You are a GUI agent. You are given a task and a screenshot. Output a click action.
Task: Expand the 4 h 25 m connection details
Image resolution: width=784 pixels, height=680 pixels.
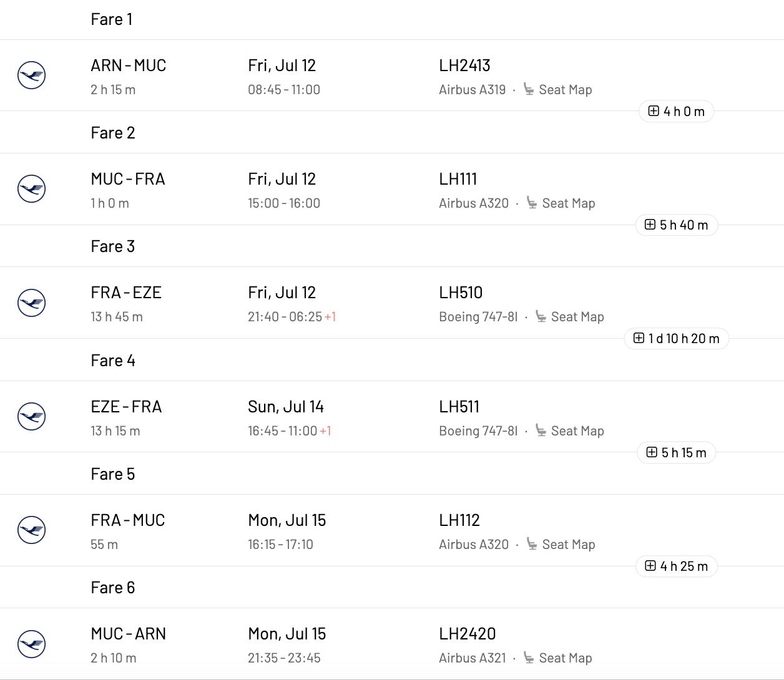point(676,566)
